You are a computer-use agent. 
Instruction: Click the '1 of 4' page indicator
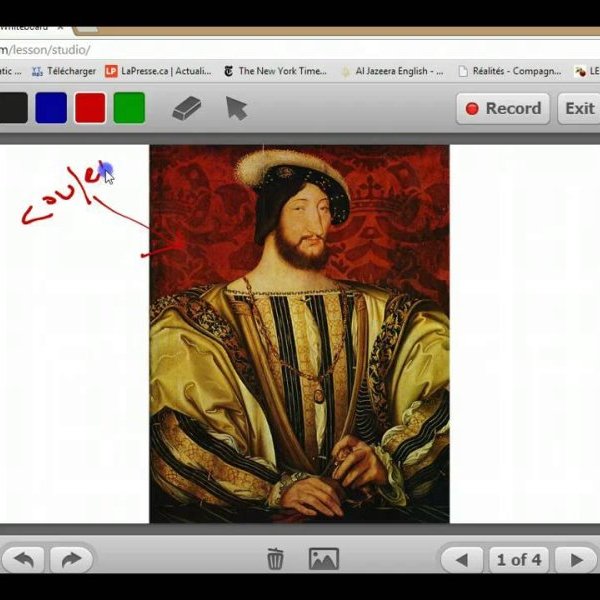[x=519, y=560]
